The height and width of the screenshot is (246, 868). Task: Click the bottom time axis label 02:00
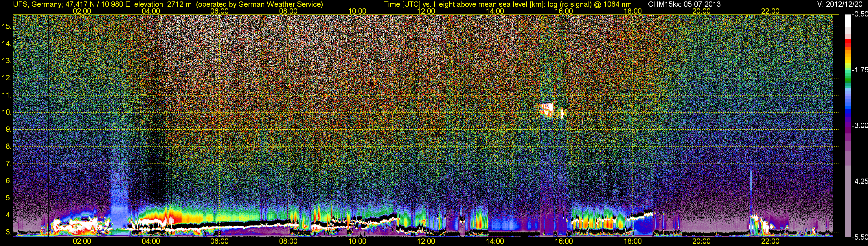82,241
